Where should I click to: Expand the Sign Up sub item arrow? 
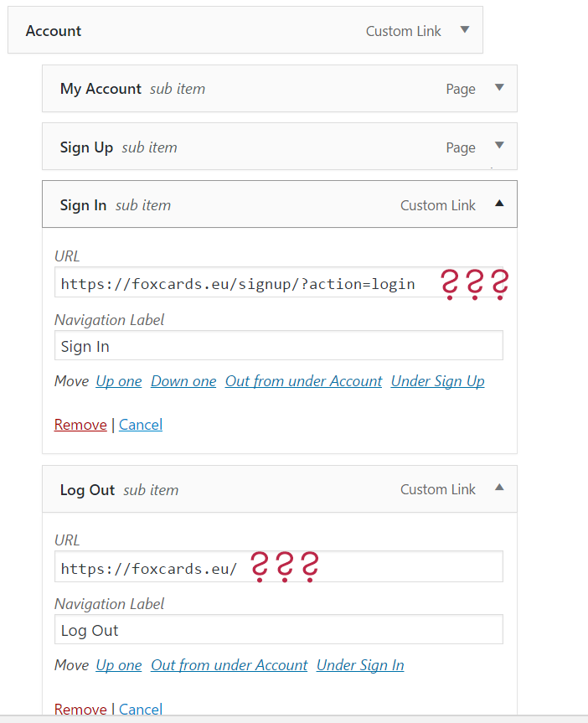pos(499,146)
